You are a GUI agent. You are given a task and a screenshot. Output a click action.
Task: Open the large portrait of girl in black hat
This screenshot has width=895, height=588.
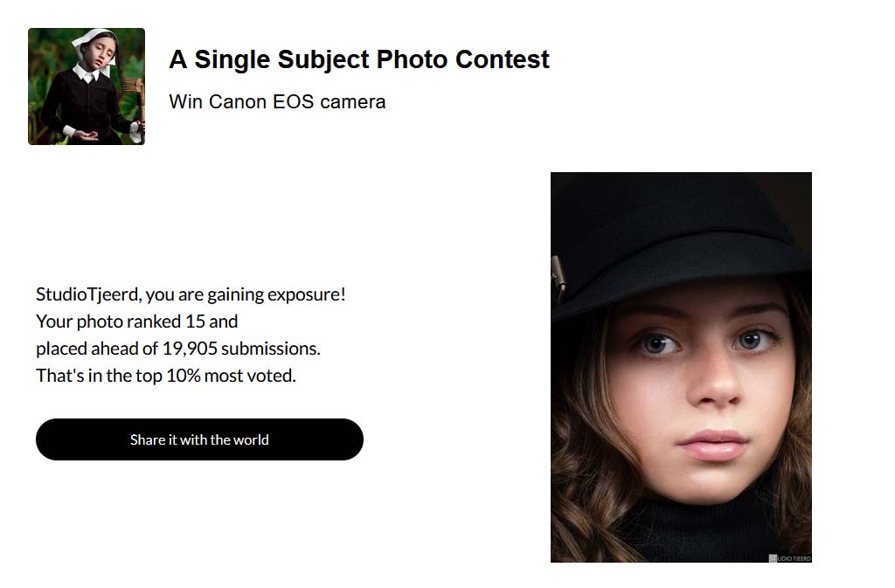(681, 367)
